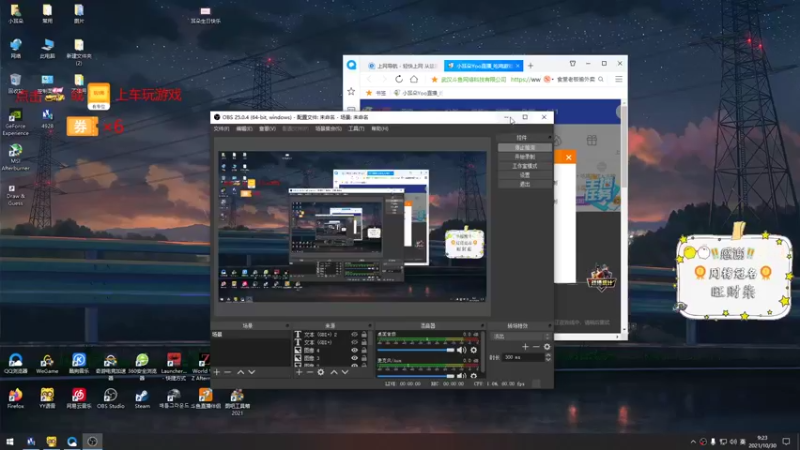Open browser hamburger menu
The width and height of the screenshot is (800, 450).
click(618, 79)
